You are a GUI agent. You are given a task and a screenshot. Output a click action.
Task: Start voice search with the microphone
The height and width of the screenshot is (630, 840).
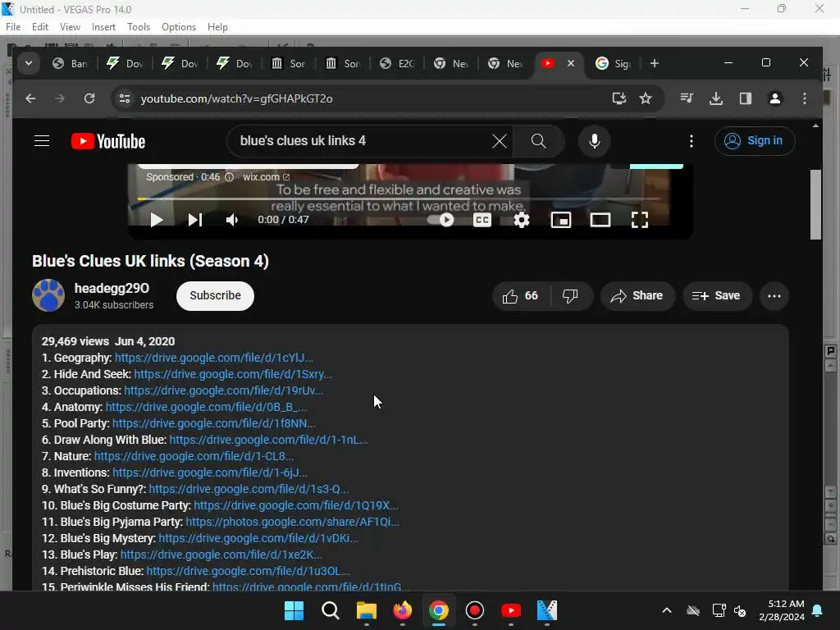[x=594, y=141]
